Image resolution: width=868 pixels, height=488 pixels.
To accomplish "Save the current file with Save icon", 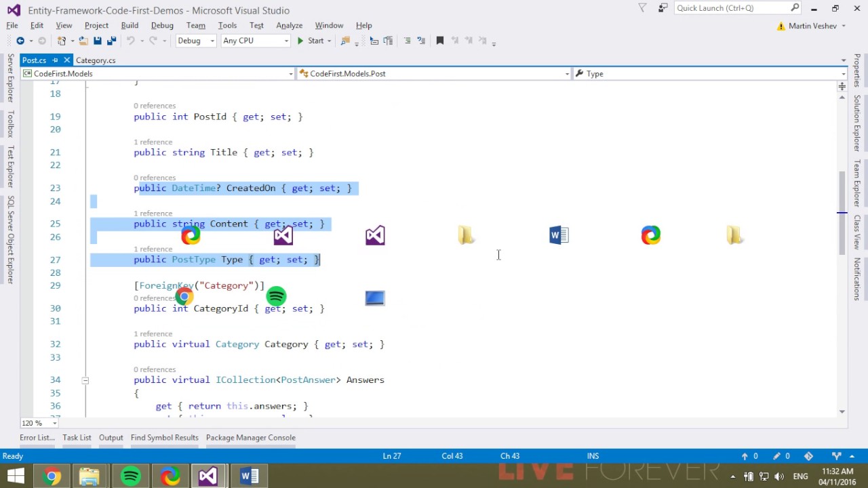I will pyautogui.click(x=98, y=41).
